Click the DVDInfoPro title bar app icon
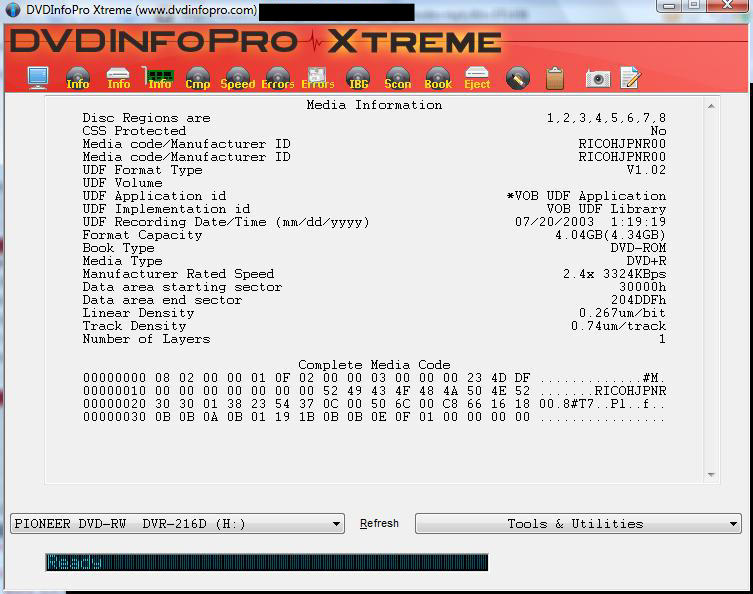This screenshot has height=594, width=753. pyautogui.click(x=13, y=9)
